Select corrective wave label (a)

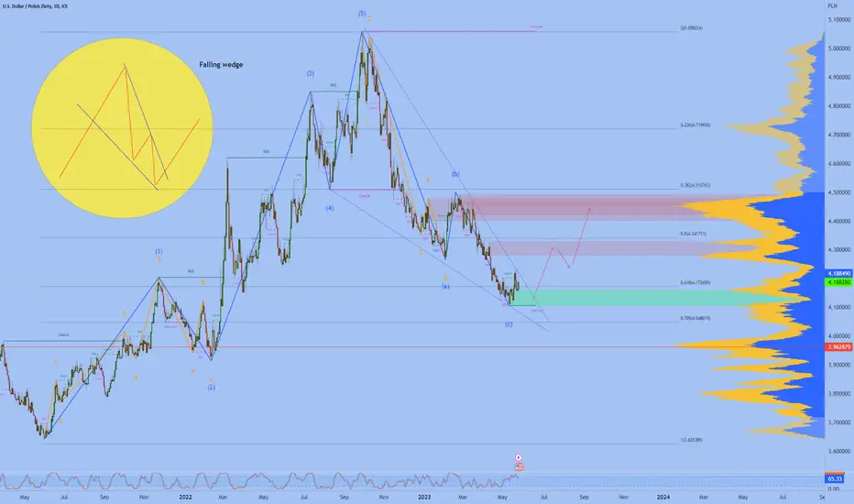445,286
